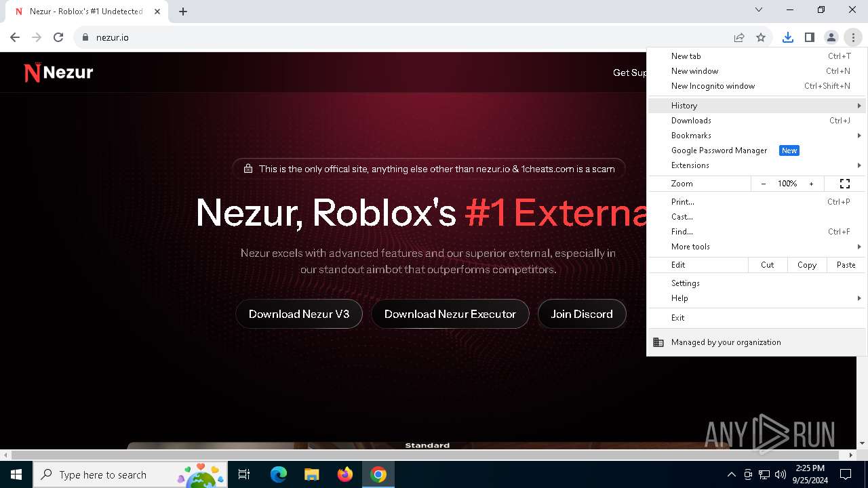Open Google Password Manager
The width and height of the screenshot is (868, 488).
(757, 150)
